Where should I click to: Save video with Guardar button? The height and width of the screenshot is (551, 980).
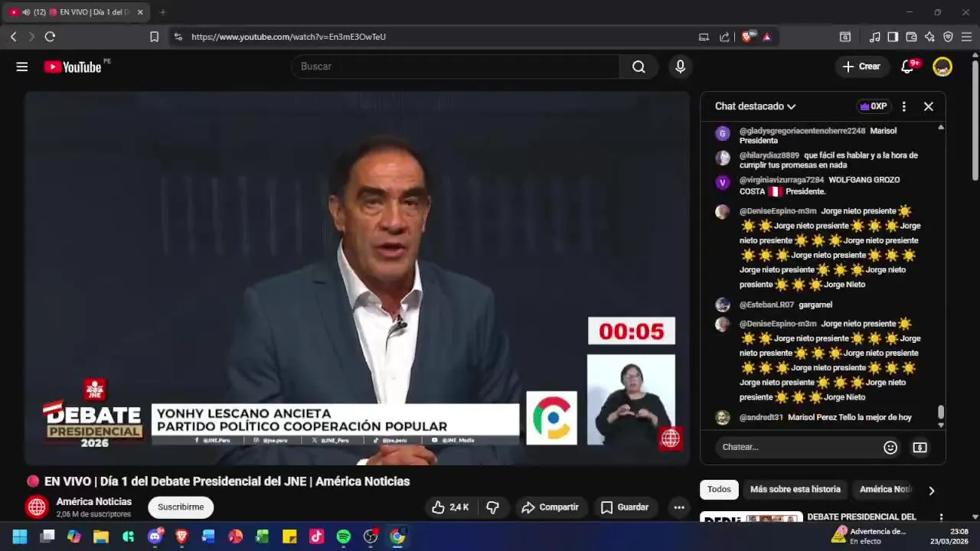[625, 507]
